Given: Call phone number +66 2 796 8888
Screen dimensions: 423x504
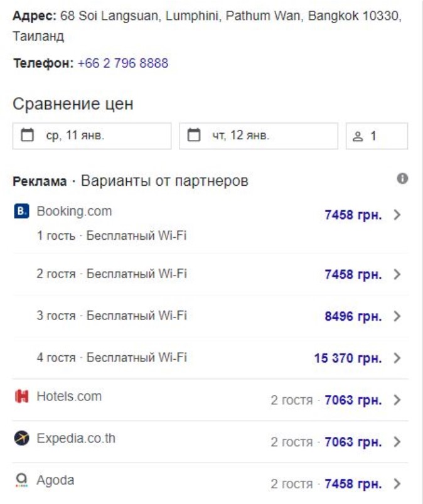Looking at the screenshot, I should point(123,63).
